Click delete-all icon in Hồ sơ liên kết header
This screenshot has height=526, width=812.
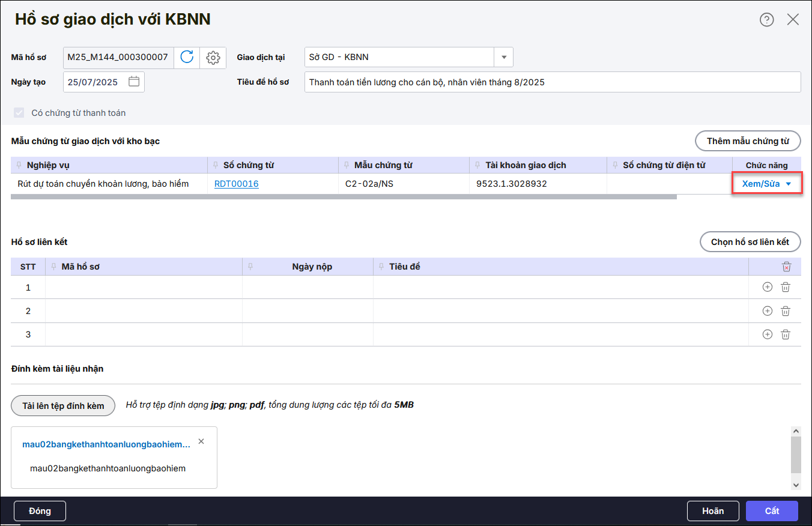pos(786,267)
